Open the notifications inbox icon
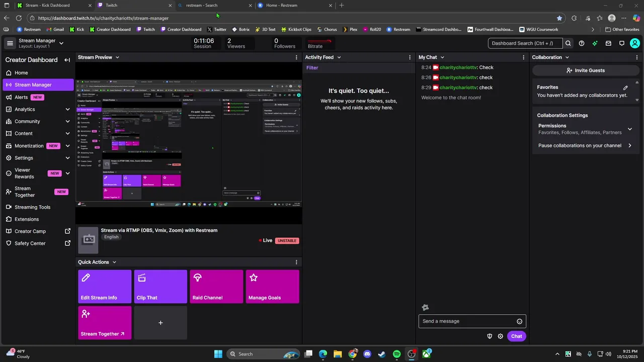The image size is (644, 362). 608,43
